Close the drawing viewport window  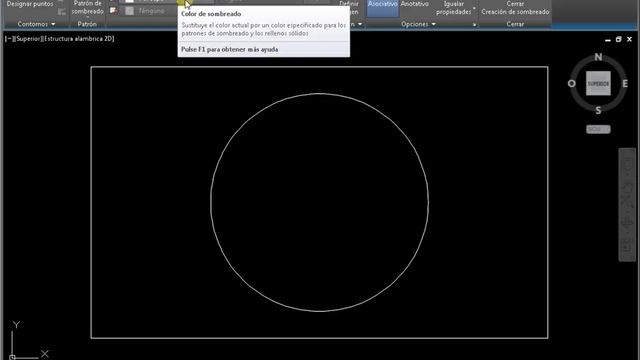[629, 40]
